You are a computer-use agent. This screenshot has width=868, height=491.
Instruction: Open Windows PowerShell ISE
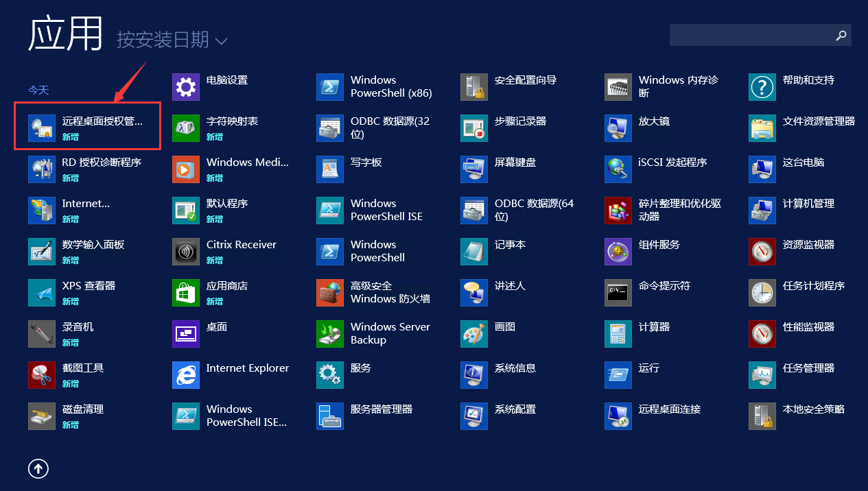point(370,211)
